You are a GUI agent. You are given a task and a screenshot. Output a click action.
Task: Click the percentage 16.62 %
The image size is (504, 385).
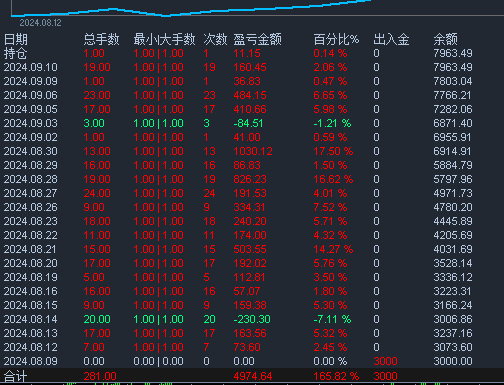[333, 179]
